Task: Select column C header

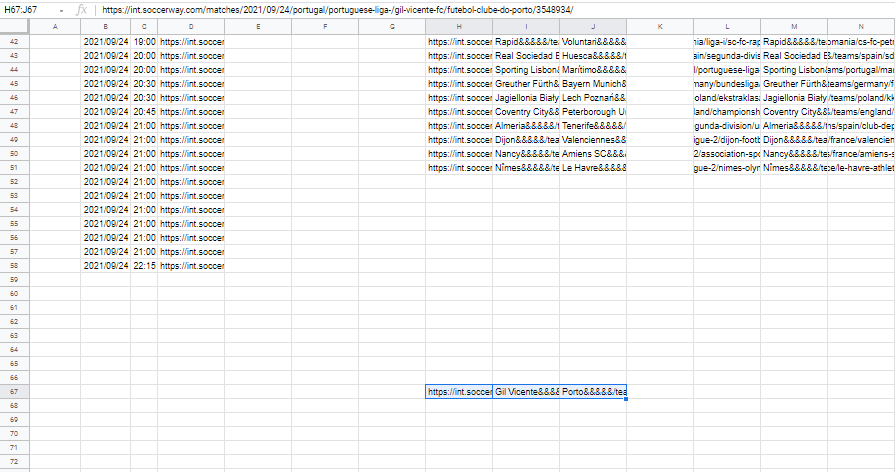Action: (144, 26)
